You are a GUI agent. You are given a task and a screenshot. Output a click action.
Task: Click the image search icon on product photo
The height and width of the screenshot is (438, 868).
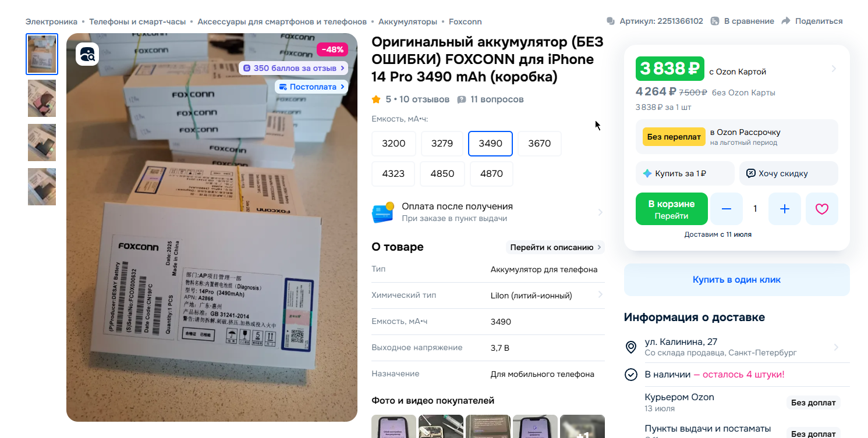[87, 54]
